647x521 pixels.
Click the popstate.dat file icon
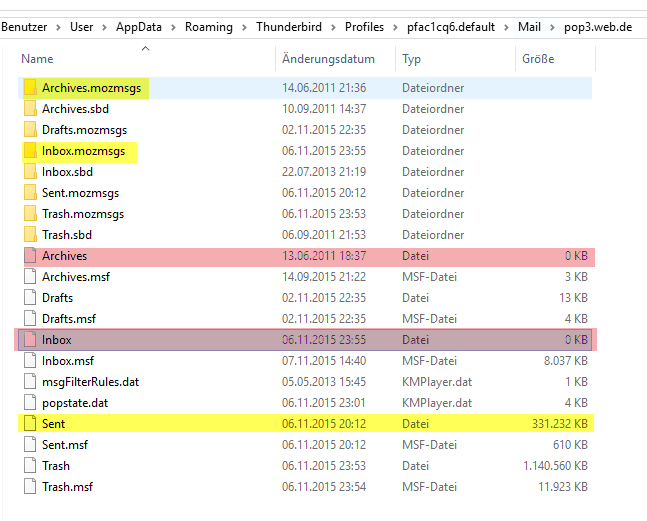click(30, 403)
